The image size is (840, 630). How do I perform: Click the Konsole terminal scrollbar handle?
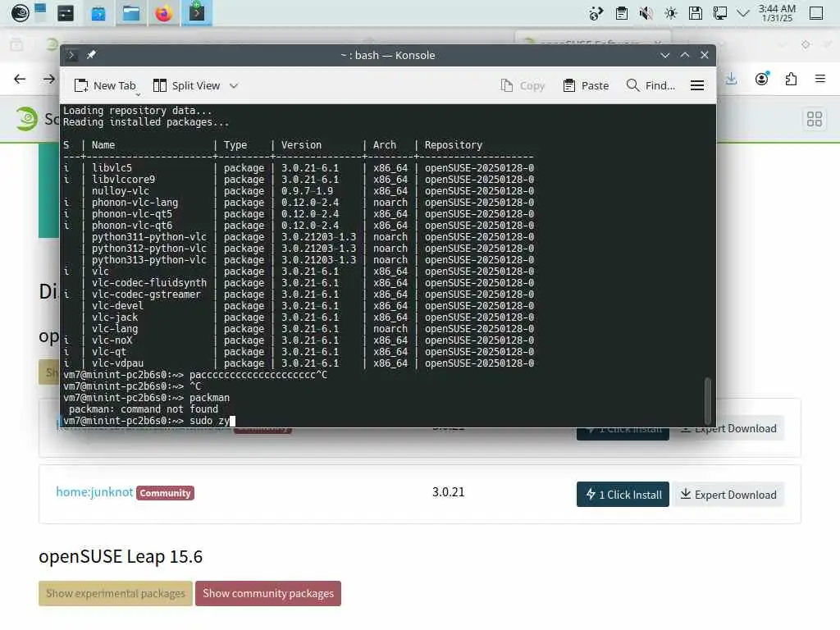click(708, 400)
